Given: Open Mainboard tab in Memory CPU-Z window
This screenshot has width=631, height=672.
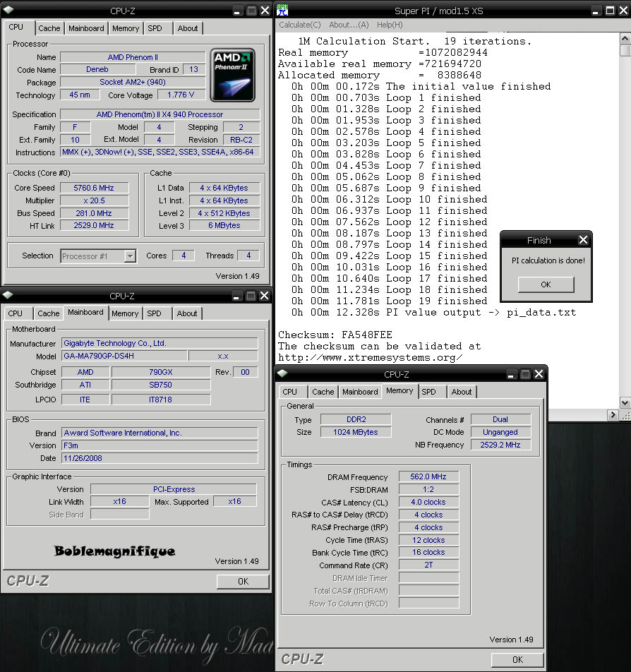Looking at the screenshot, I should 360,392.
